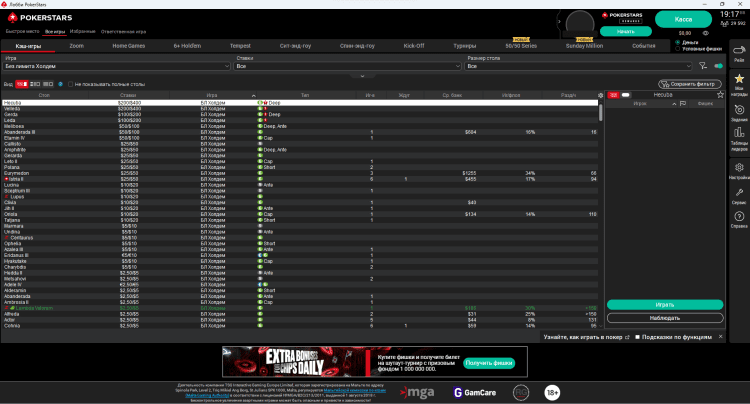Viewport: 750px width, 404px height.
Task: Click the PokerStars Rewards logo
Action: tap(622, 18)
